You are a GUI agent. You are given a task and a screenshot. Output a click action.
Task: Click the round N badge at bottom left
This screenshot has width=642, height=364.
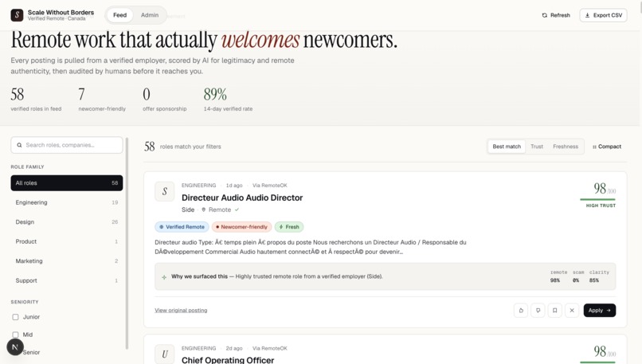click(x=15, y=347)
